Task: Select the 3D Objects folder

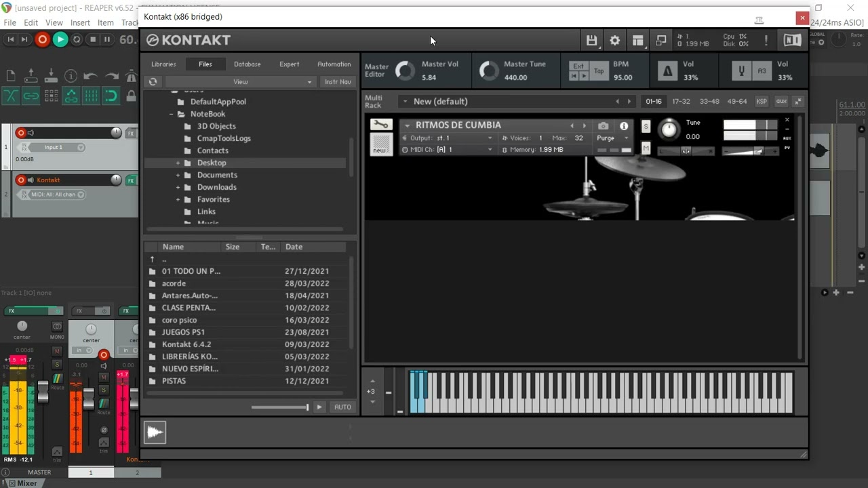Action: click(x=216, y=126)
